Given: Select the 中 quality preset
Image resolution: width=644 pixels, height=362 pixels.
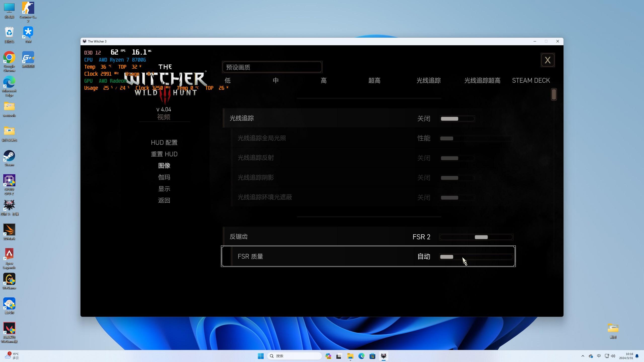Looking at the screenshot, I should pos(275,80).
